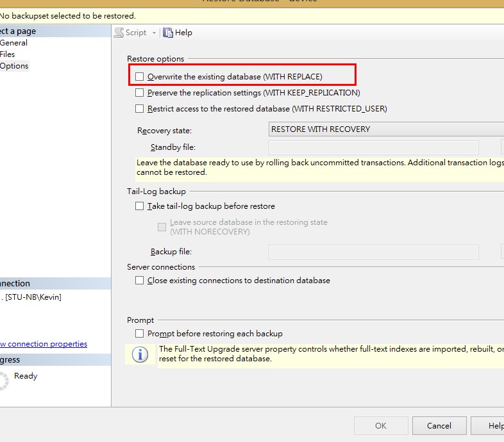
Task: Enable Overwrite the existing database checkbox
Action: (140, 77)
